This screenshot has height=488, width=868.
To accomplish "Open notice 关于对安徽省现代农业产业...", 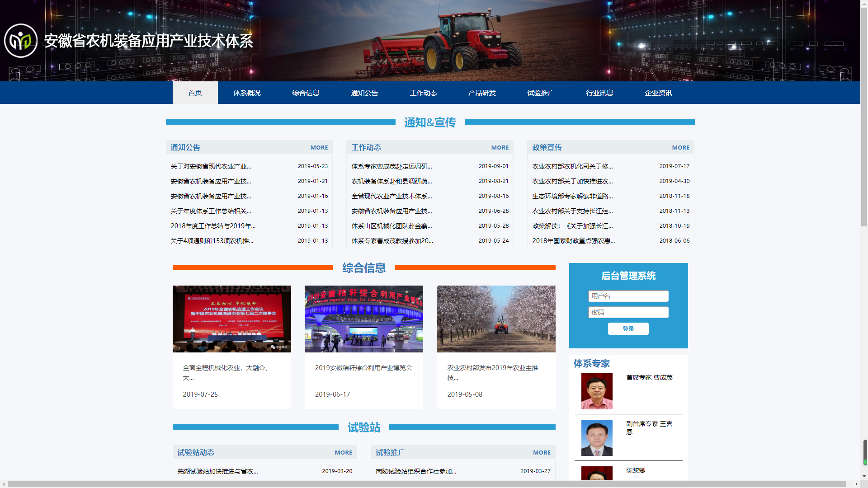I will [211, 166].
